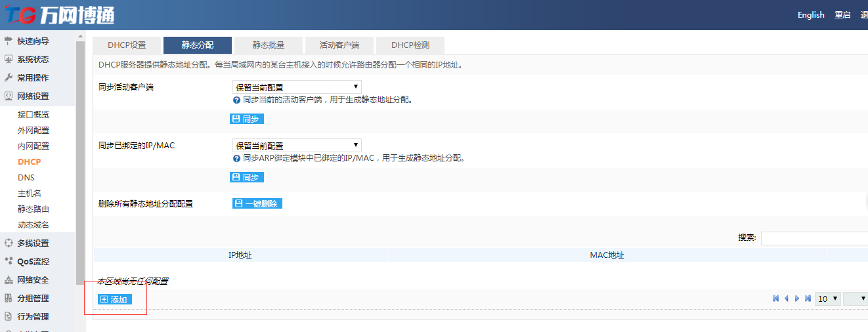Go to first page of table
868x332 pixels.
[x=776, y=299]
